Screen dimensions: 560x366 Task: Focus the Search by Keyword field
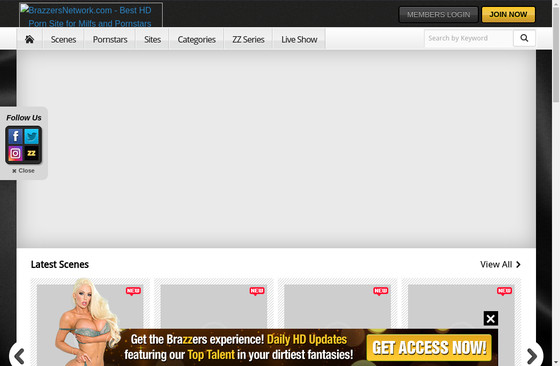click(469, 38)
